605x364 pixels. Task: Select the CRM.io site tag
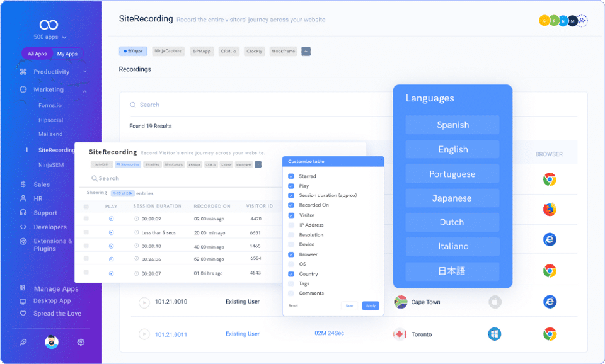pos(228,51)
